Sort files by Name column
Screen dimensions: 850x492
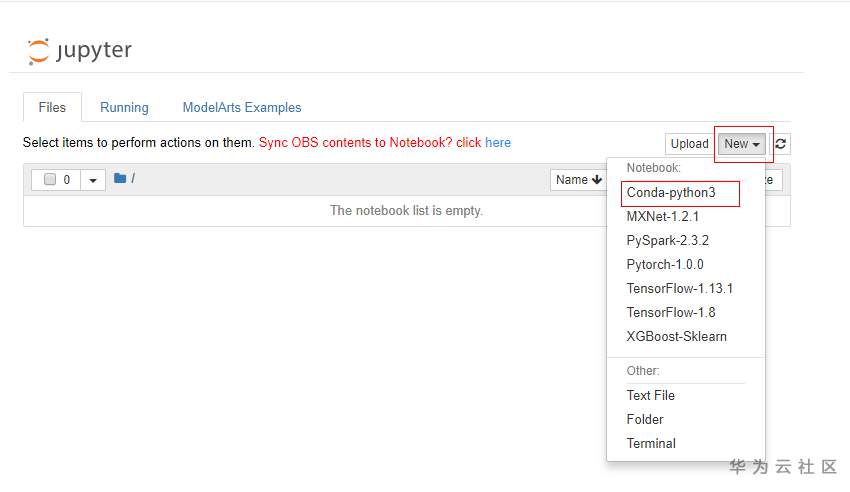(x=578, y=180)
